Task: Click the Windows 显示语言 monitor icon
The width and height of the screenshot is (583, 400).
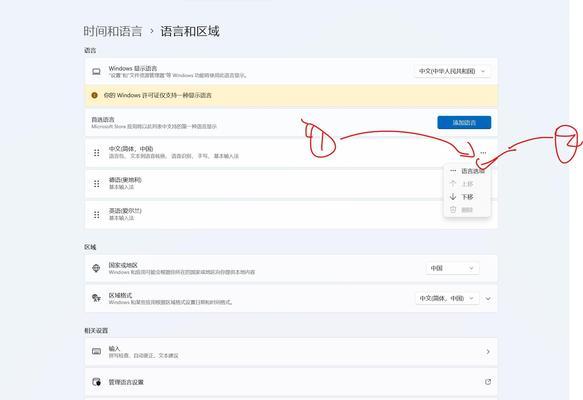Action: click(96, 71)
